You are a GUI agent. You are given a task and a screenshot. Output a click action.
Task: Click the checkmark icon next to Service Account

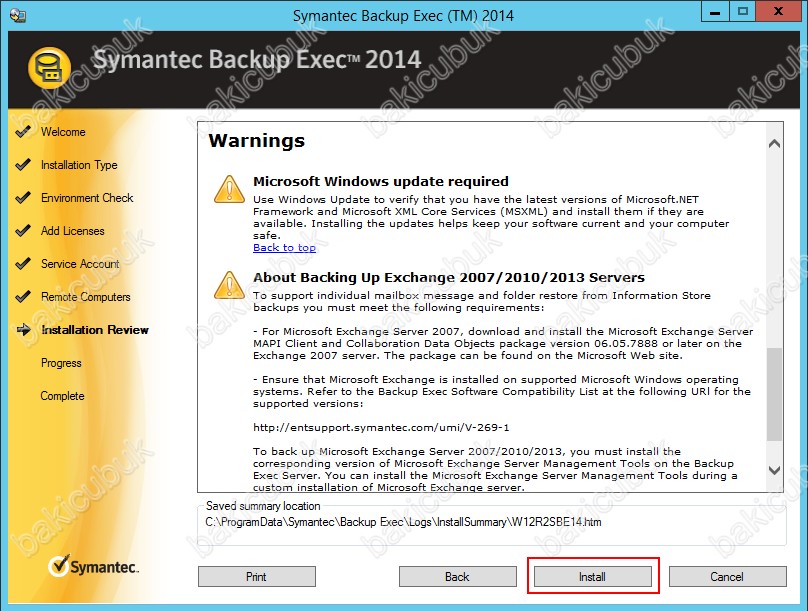23,264
